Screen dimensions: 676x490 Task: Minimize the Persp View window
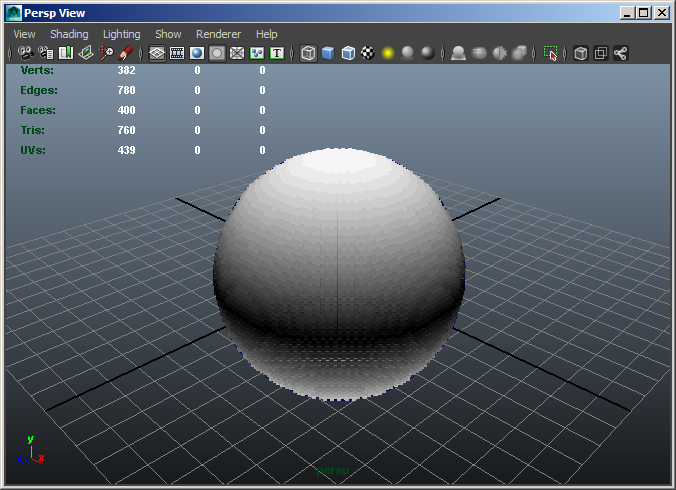627,13
